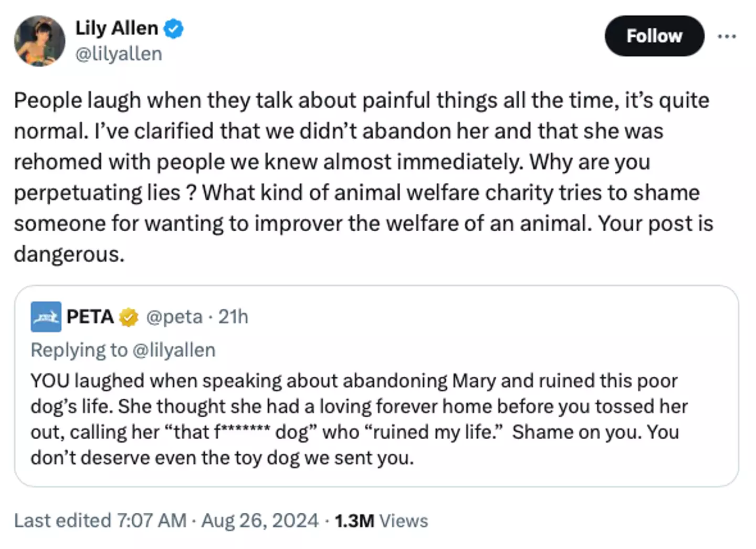Click PETA's logo avatar in quoted post

[46, 317]
